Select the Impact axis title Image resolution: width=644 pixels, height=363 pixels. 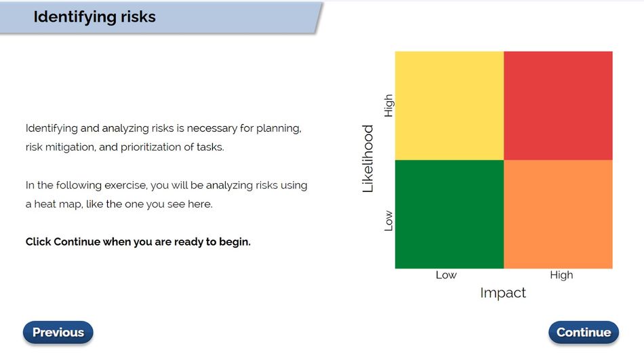503,293
